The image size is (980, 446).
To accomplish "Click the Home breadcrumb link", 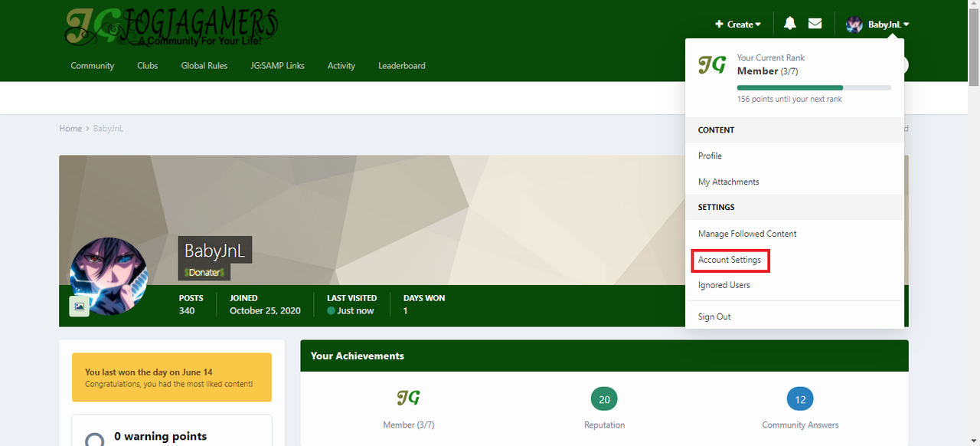I will pos(70,129).
